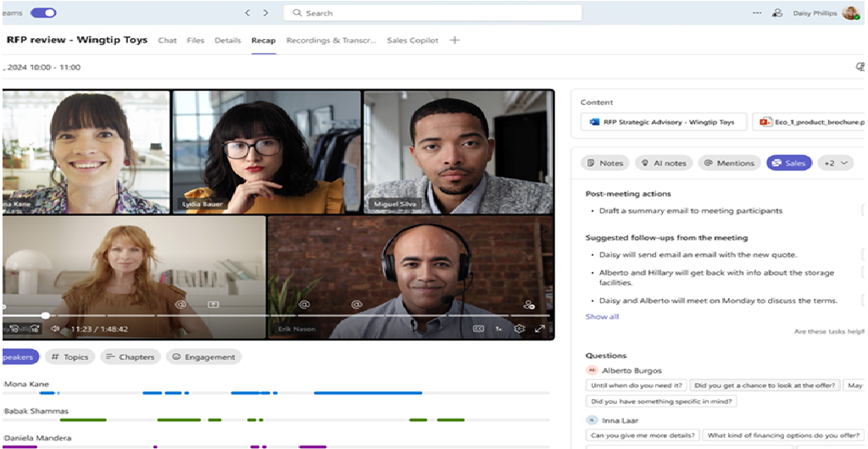Add a tab with the plus icon
Viewport: 868px width, 449px height.
[454, 40]
